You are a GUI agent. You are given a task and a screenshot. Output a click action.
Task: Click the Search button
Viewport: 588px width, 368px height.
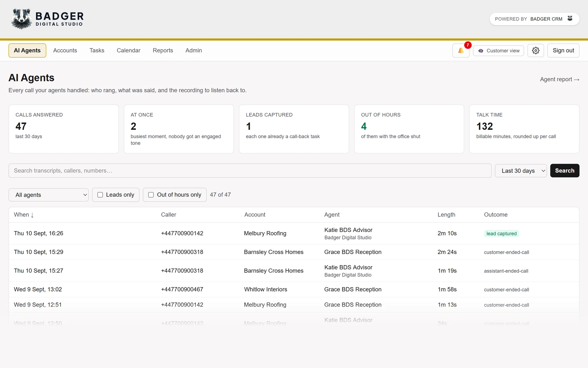564,171
